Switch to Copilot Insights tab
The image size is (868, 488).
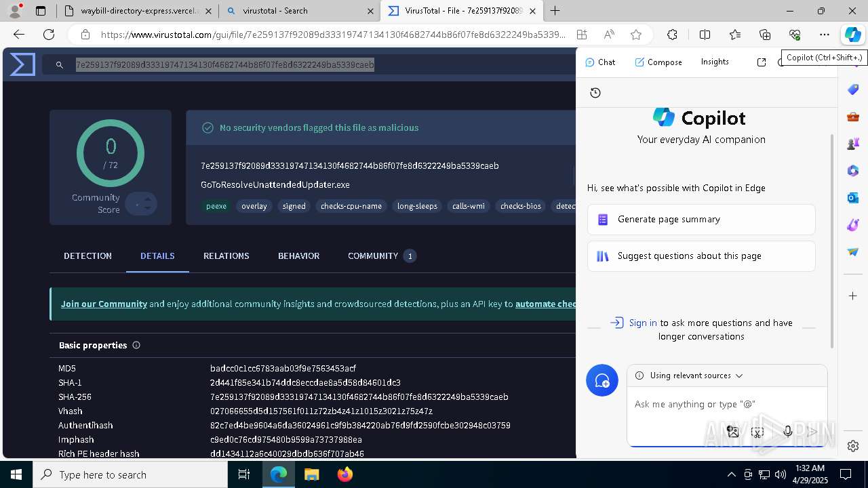pos(715,62)
